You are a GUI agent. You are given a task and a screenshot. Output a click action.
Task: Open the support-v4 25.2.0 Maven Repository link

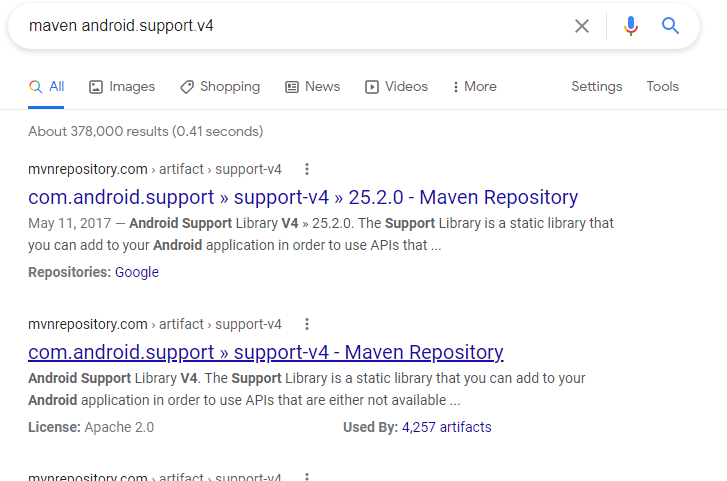(x=303, y=197)
